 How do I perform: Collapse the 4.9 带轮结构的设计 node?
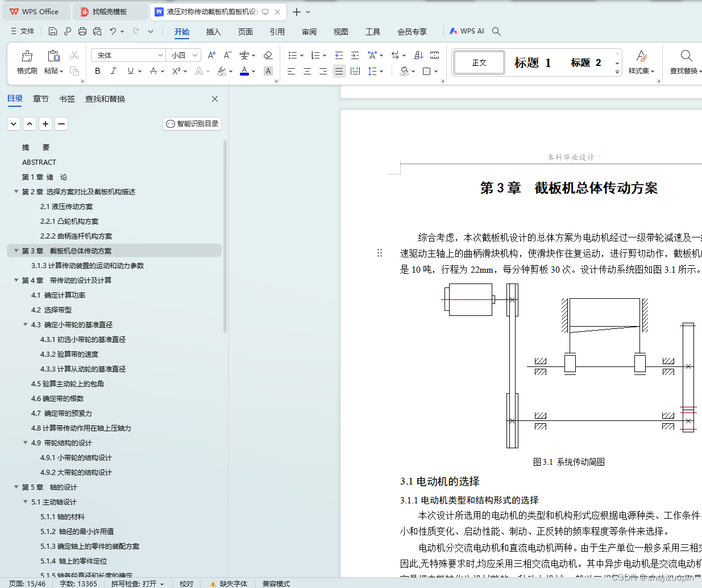(26, 443)
